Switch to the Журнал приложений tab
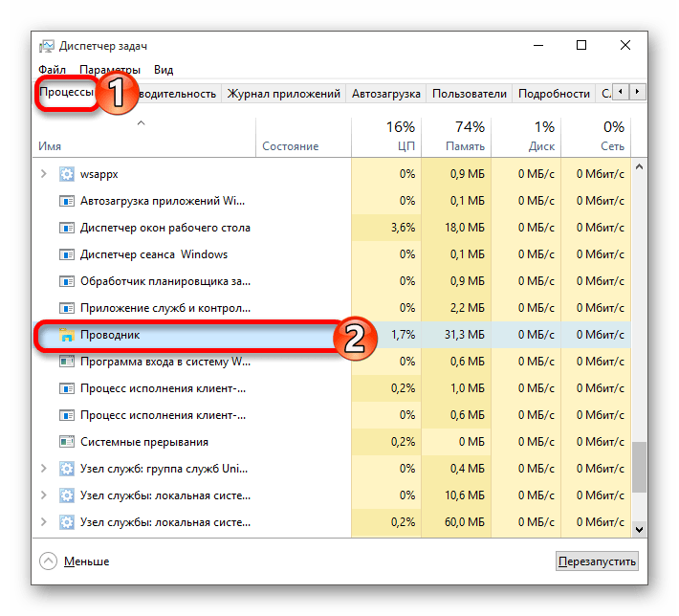 click(284, 94)
